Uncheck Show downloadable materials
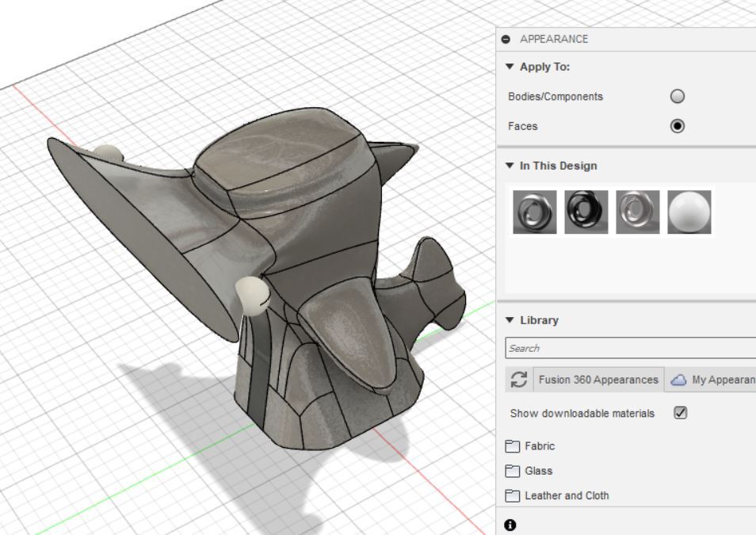 pyautogui.click(x=680, y=413)
